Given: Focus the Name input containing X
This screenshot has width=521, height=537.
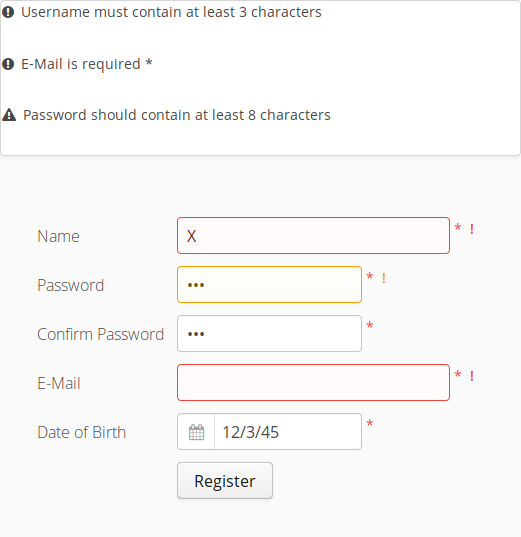Looking at the screenshot, I should click(x=313, y=236).
